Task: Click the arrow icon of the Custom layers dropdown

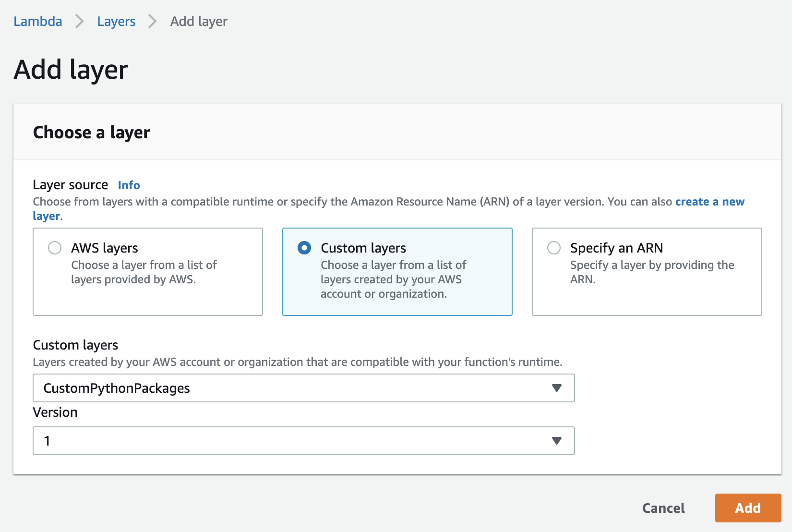Action: [557, 388]
